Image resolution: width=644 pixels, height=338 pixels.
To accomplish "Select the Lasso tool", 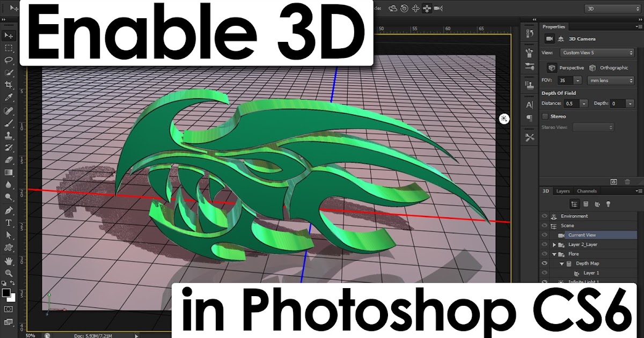I will tap(9, 60).
